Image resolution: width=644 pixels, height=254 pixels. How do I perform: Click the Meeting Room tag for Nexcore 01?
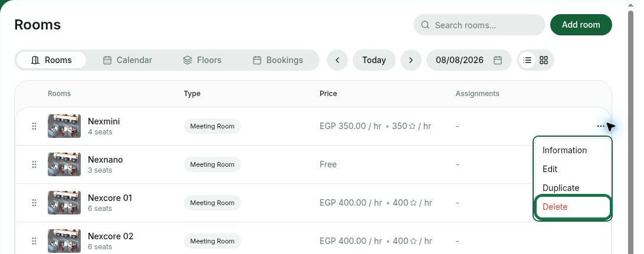(x=212, y=203)
